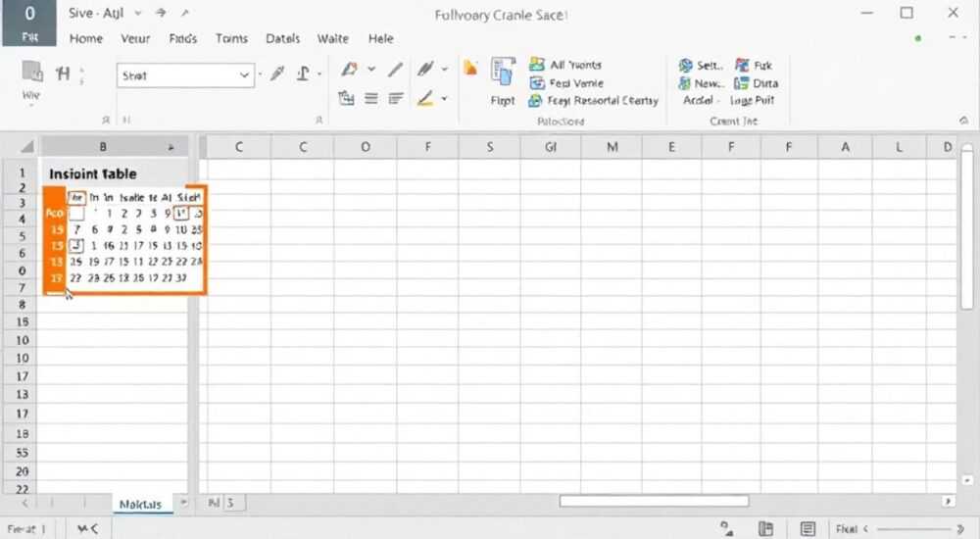Click the paste clipboard icon labeled Wie

coord(32,72)
